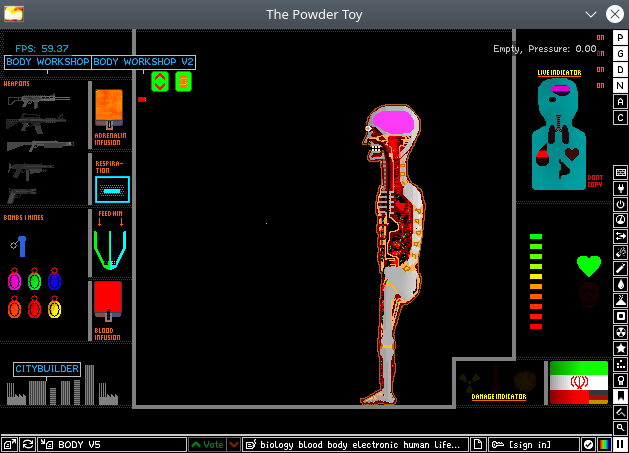629x453 pixels.
Task: Toggle the D decorations option
Action: pos(621,70)
